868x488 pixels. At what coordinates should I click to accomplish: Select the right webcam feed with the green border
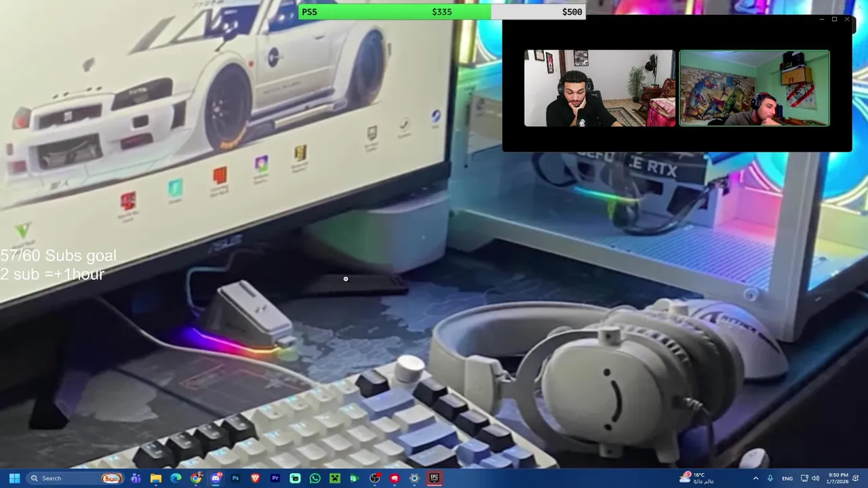coord(755,88)
